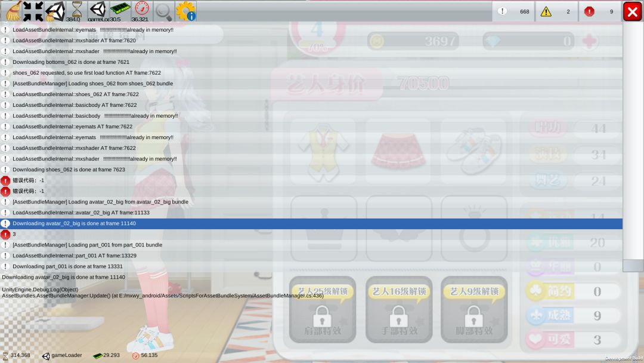Select log 'LoadAssetBundleInternal::mxshader AT frame:7620'
The width and height of the screenshot is (644, 363).
pos(311,40)
